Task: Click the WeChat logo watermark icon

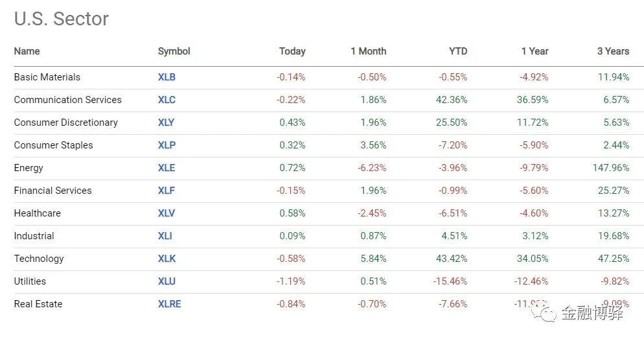Action: 546,314
